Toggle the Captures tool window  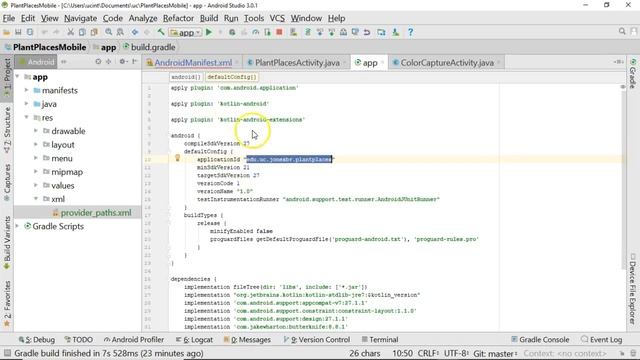pyautogui.click(x=7, y=182)
